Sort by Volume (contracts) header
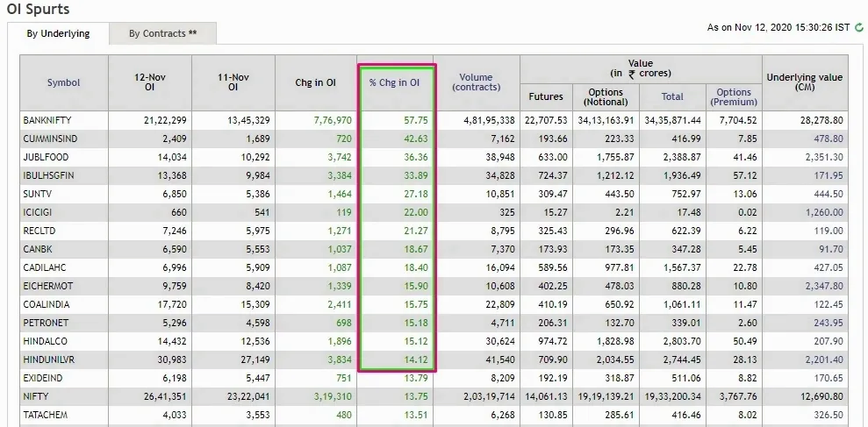 (476, 82)
